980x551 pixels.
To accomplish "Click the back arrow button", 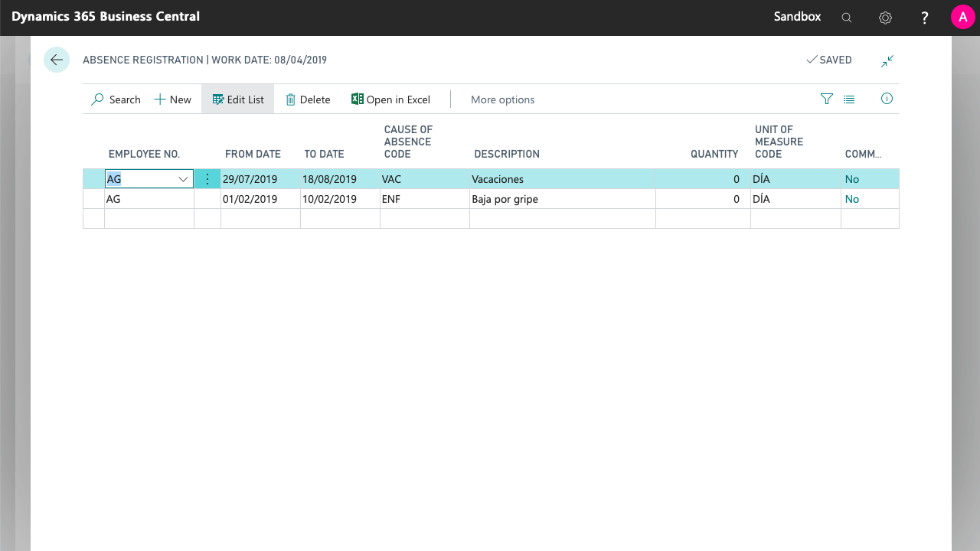I will pos(57,60).
